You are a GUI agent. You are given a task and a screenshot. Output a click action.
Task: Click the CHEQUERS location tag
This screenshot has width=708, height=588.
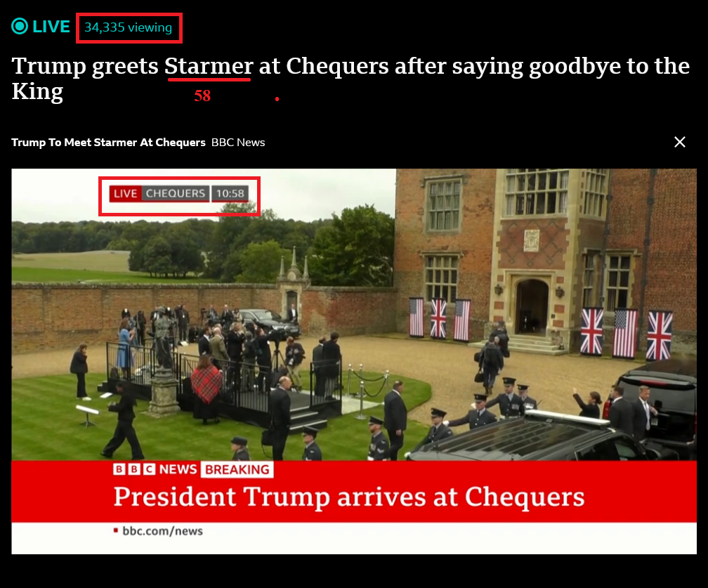(x=175, y=194)
